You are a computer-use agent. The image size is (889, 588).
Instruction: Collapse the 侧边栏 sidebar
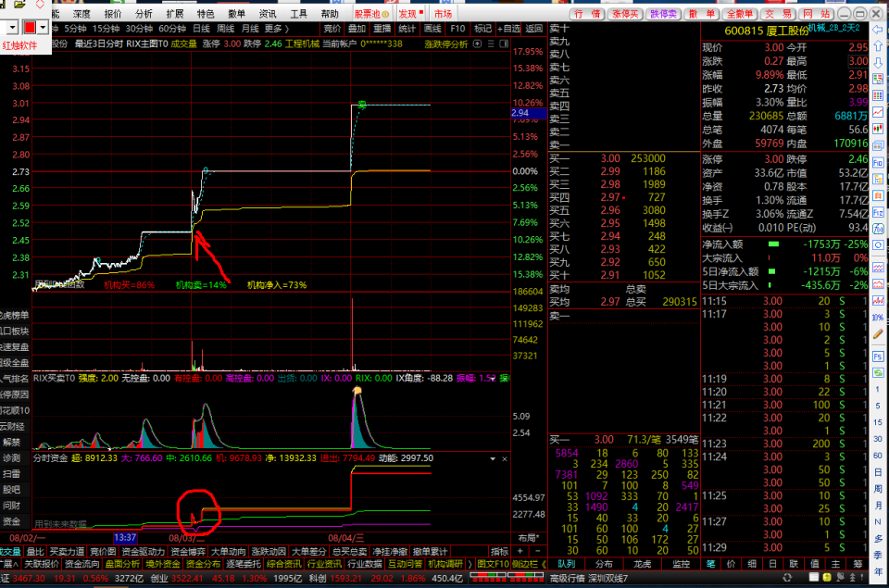coord(529,564)
